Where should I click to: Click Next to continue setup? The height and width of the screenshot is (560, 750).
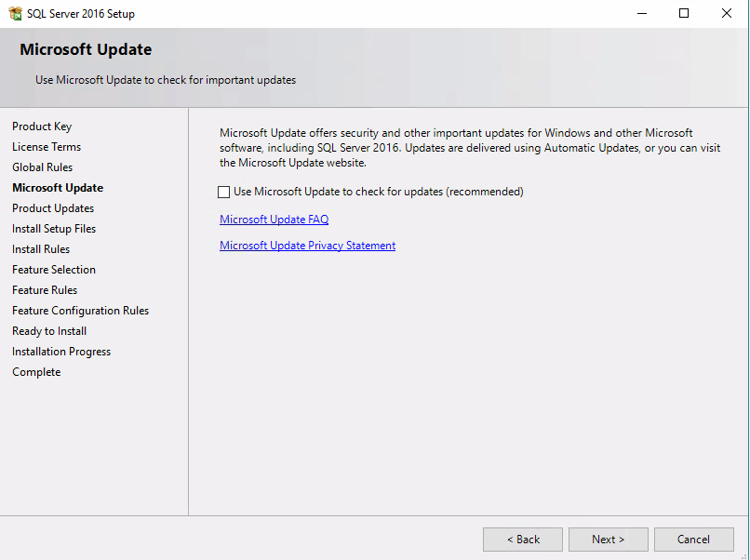click(x=608, y=539)
